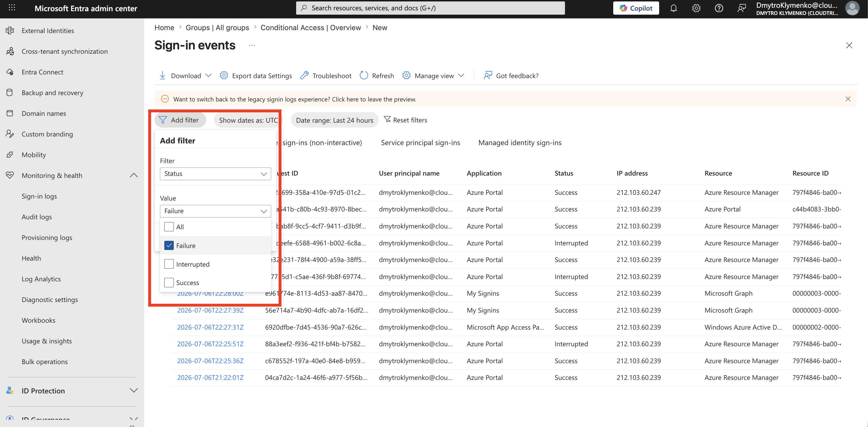
Task: Close the Sign-in events blade
Action: tap(849, 45)
